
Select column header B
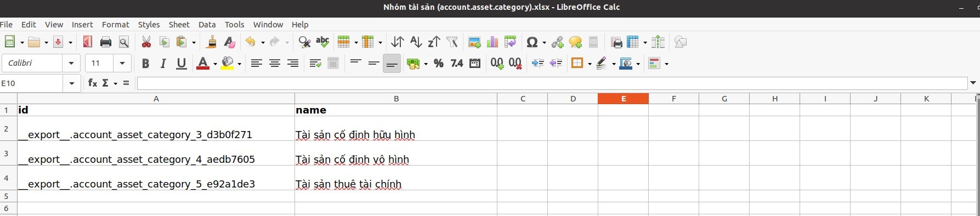[396, 99]
